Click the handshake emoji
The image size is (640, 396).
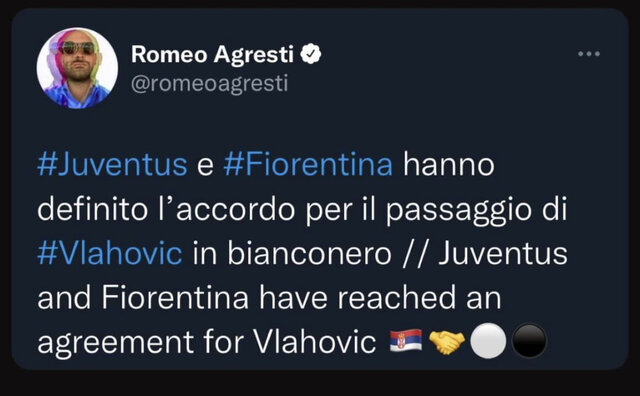[x=447, y=341]
